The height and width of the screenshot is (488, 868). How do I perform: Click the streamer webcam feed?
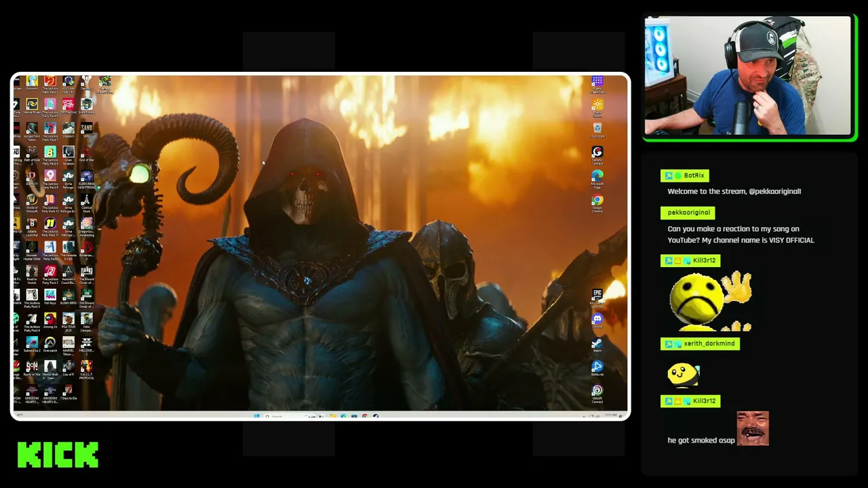click(748, 76)
